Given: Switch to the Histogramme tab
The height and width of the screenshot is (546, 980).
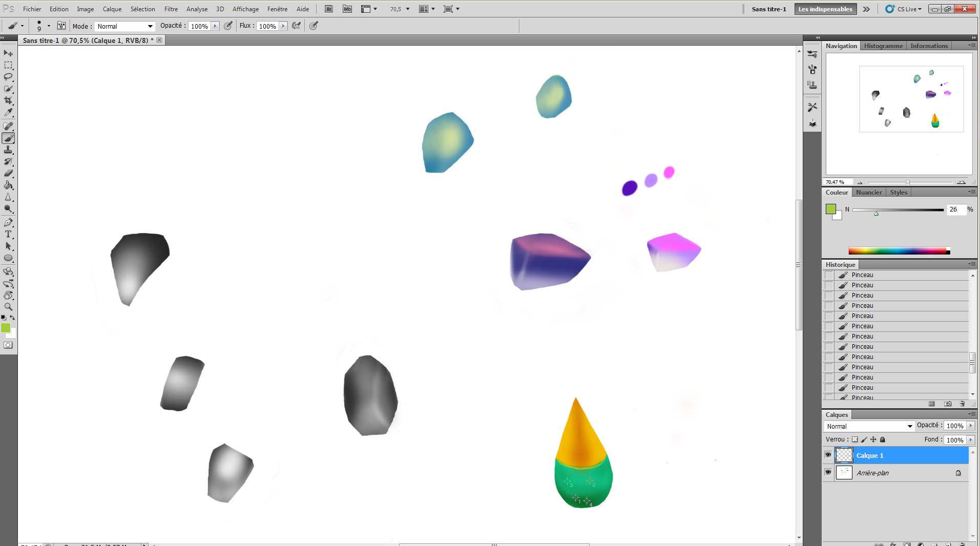Looking at the screenshot, I should [883, 46].
